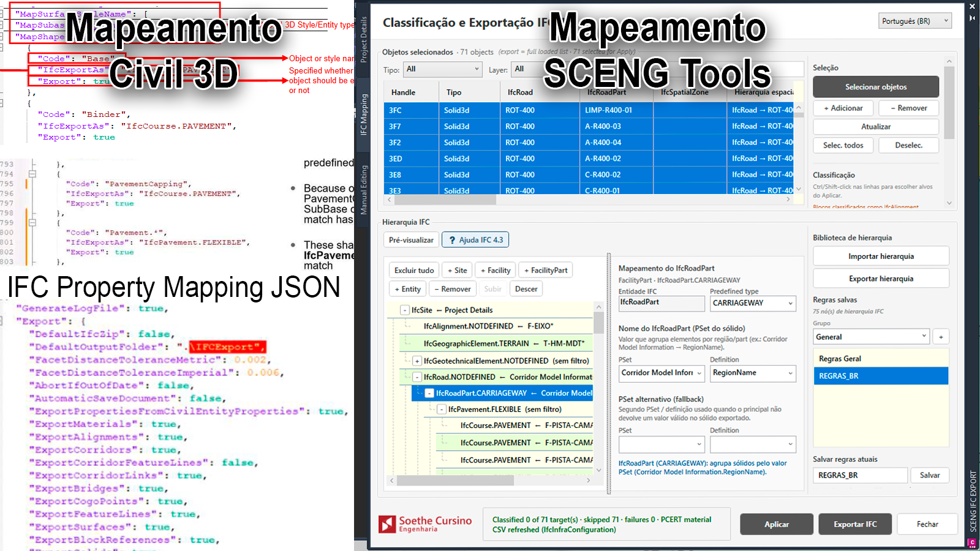This screenshot has height=551, width=980.
Task: Open the fallback PSet dropdown
Action: point(661,444)
